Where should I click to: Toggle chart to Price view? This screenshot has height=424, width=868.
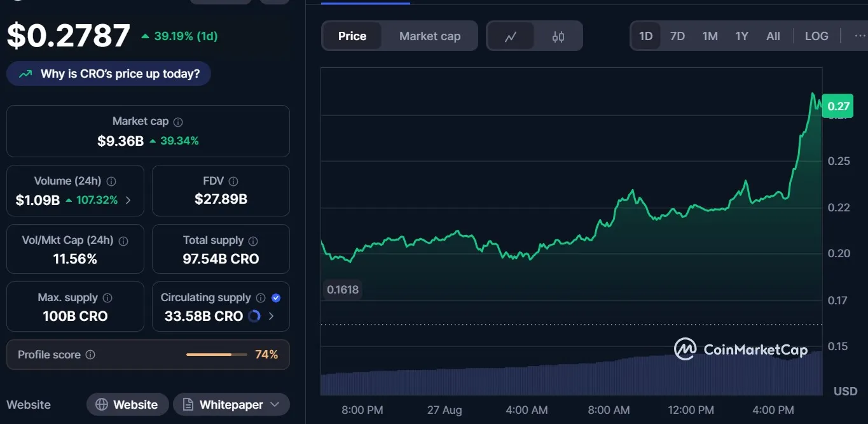click(x=352, y=36)
